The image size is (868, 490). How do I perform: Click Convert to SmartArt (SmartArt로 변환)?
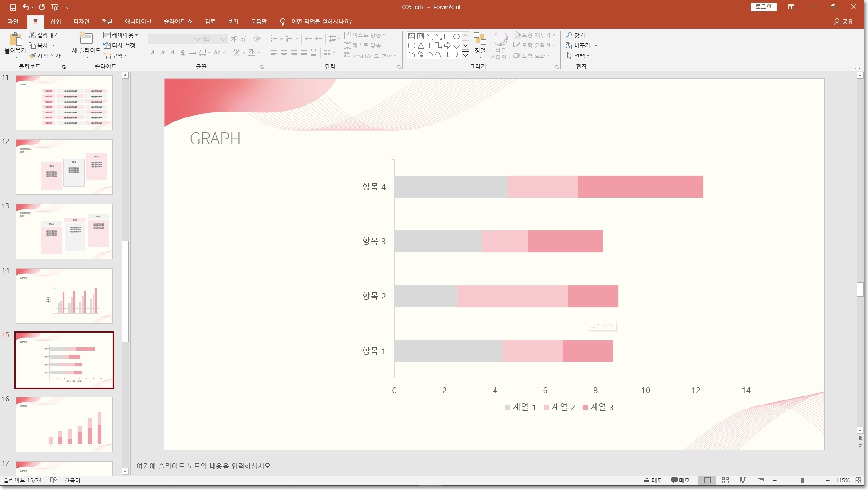pyautogui.click(x=370, y=56)
